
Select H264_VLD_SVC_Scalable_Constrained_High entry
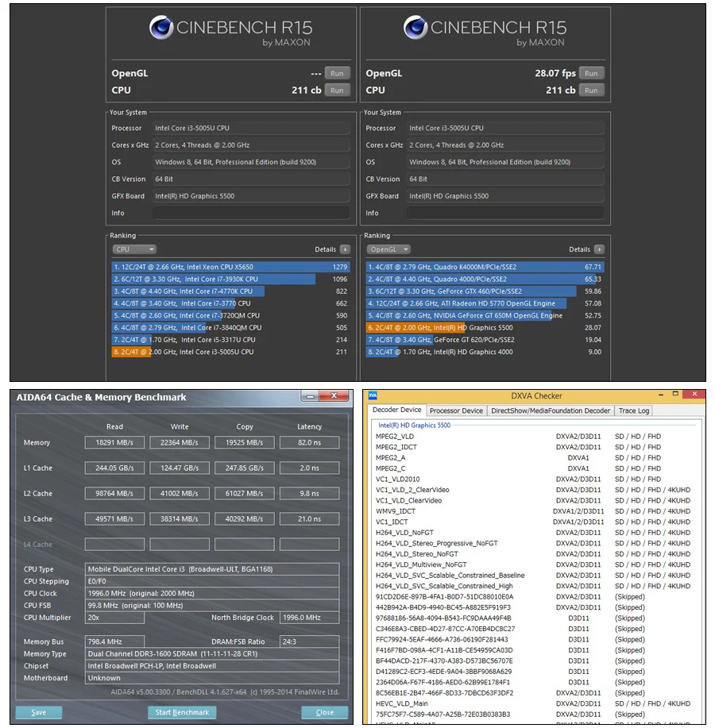pyautogui.click(x=444, y=586)
